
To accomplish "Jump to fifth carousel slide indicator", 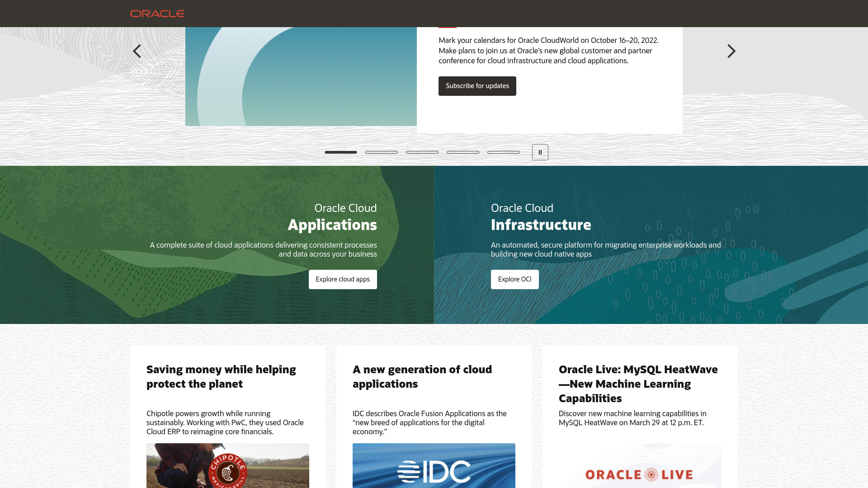I will pos(504,152).
